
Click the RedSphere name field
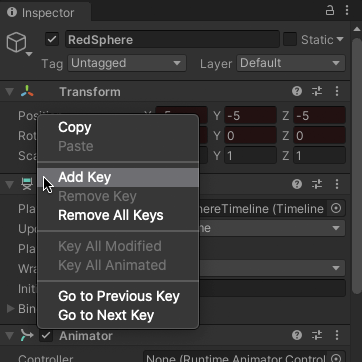172,39
